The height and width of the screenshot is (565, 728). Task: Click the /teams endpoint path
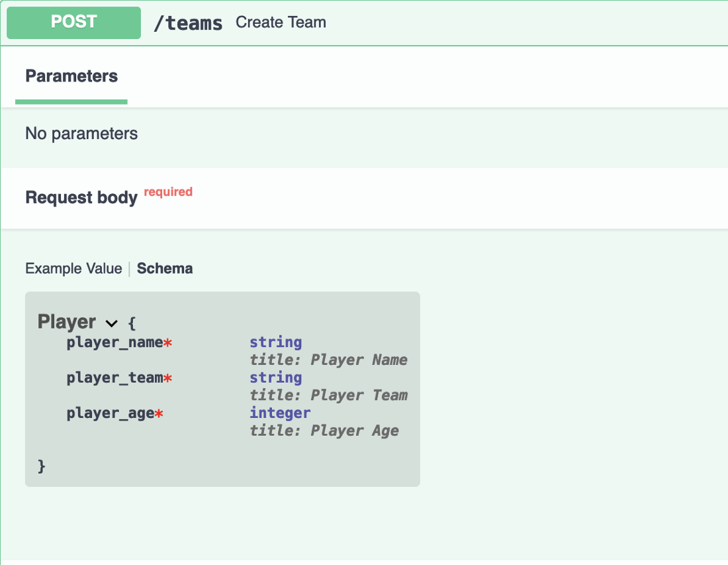pos(188,23)
